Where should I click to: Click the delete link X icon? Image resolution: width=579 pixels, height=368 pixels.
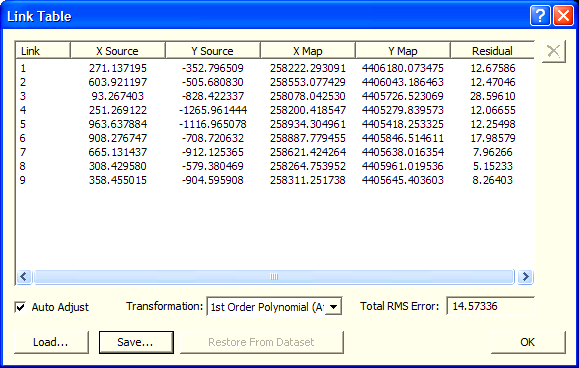coord(554,51)
